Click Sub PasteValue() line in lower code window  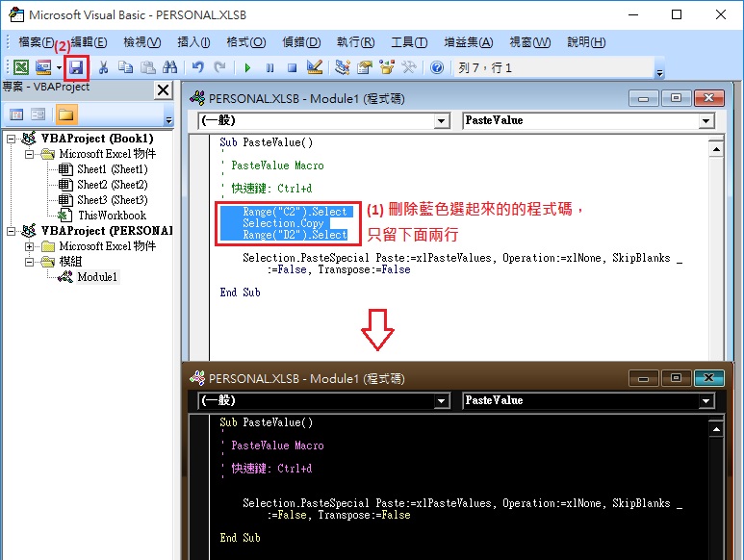click(x=267, y=422)
